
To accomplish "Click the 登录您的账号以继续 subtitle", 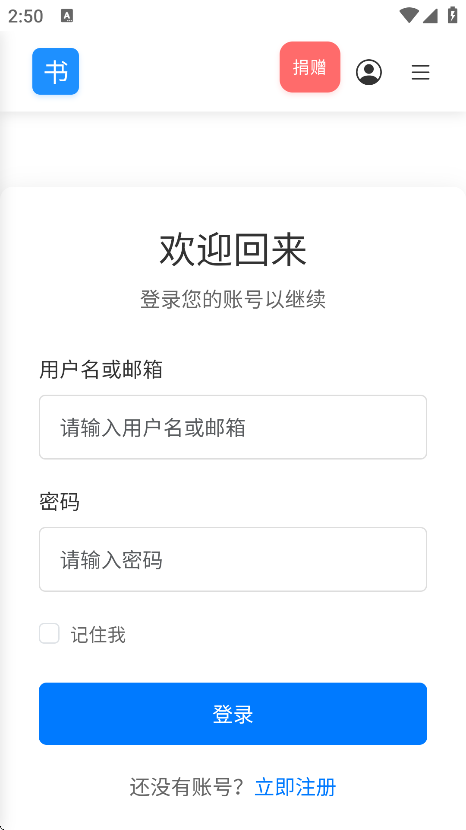I will point(233,299).
